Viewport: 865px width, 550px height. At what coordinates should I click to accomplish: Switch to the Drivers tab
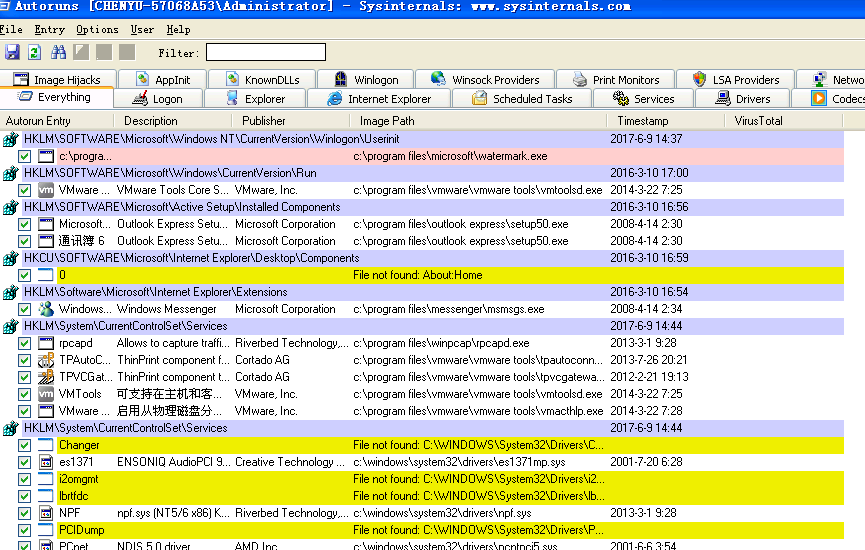[743, 99]
